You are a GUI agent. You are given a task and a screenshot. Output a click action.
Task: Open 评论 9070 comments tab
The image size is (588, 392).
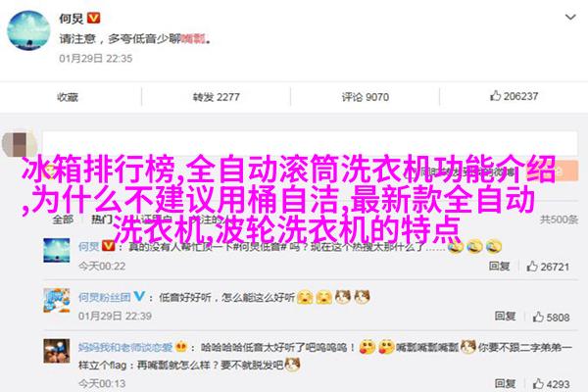tap(365, 97)
